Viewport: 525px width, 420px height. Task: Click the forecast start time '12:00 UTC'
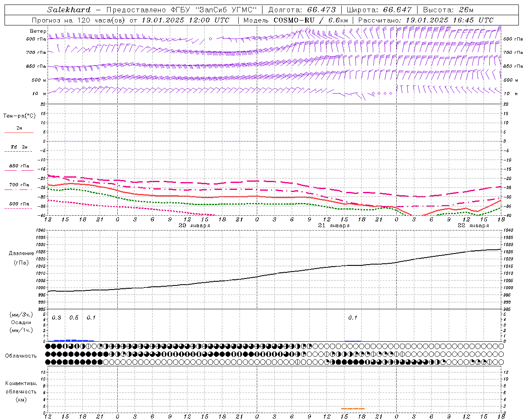pyautogui.click(x=210, y=20)
